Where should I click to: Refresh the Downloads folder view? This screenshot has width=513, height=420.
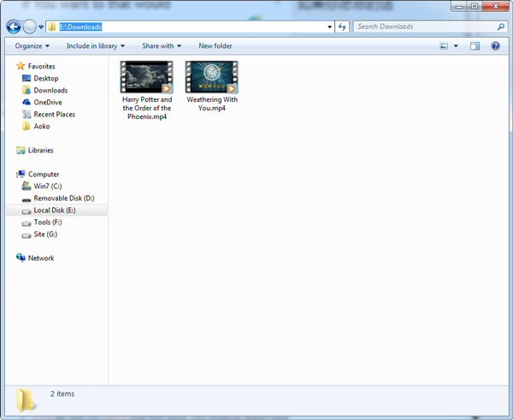click(x=342, y=27)
